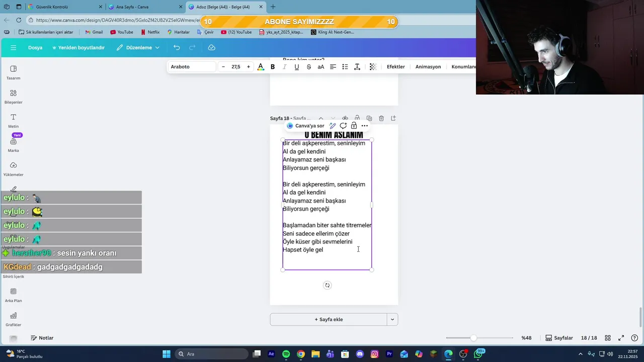Redo the last undone edit
This screenshot has height=362, width=644.
coord(192,47)
